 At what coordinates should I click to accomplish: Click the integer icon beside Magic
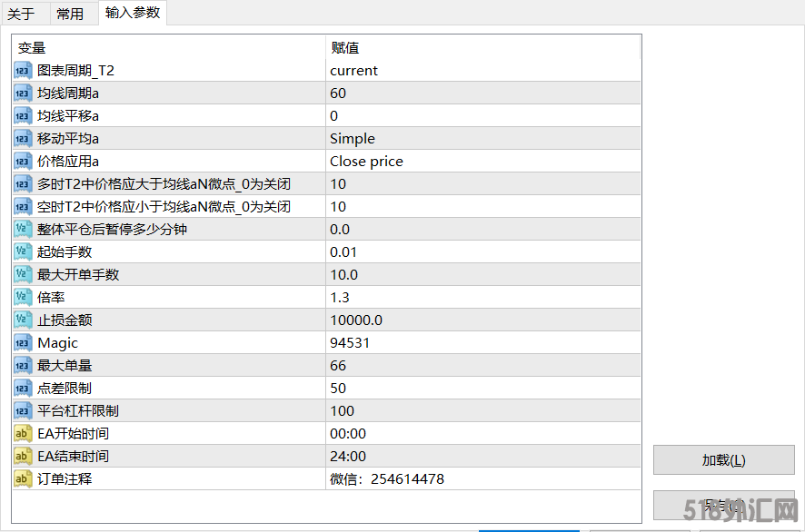point(23,343)
